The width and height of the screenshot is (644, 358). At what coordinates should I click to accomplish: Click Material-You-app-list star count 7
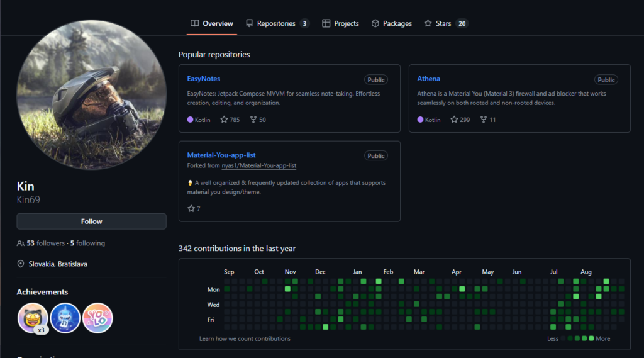(x=194, y=209)
